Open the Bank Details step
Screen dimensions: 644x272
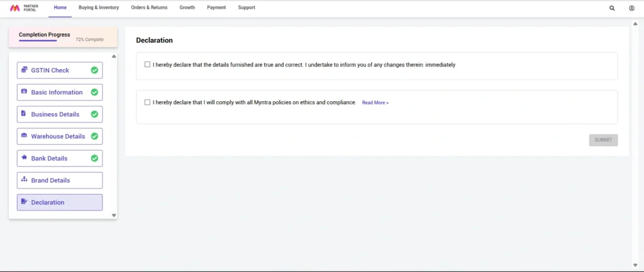tap(60, 158)
